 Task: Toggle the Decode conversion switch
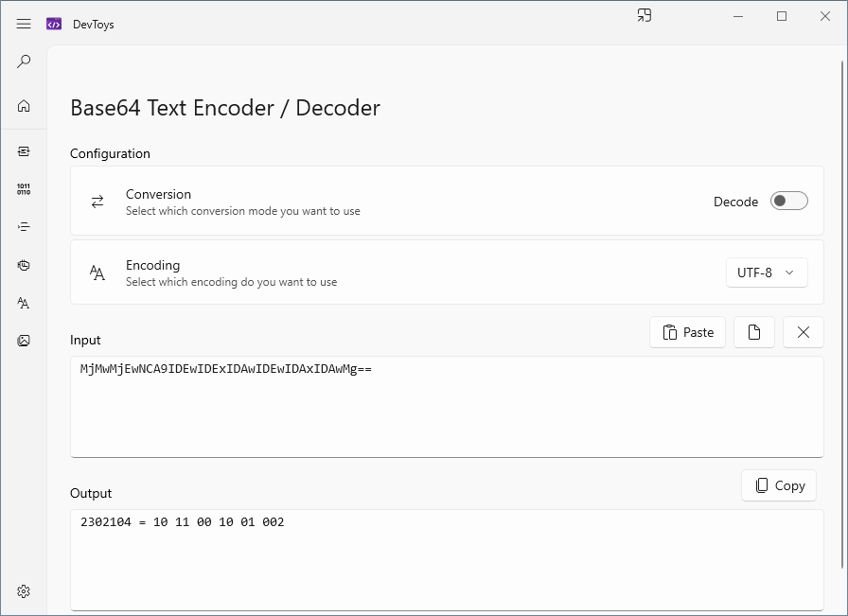[788, 201]
